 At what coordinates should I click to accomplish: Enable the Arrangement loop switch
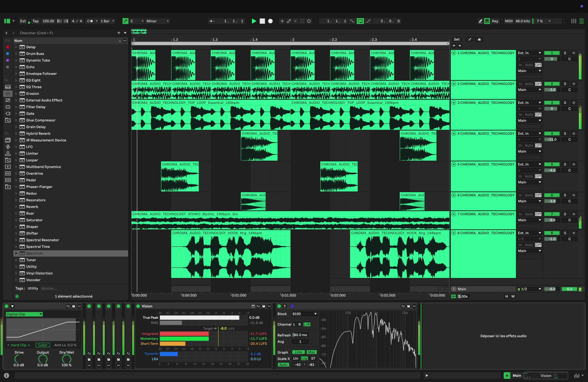click(x=360, y=21)
